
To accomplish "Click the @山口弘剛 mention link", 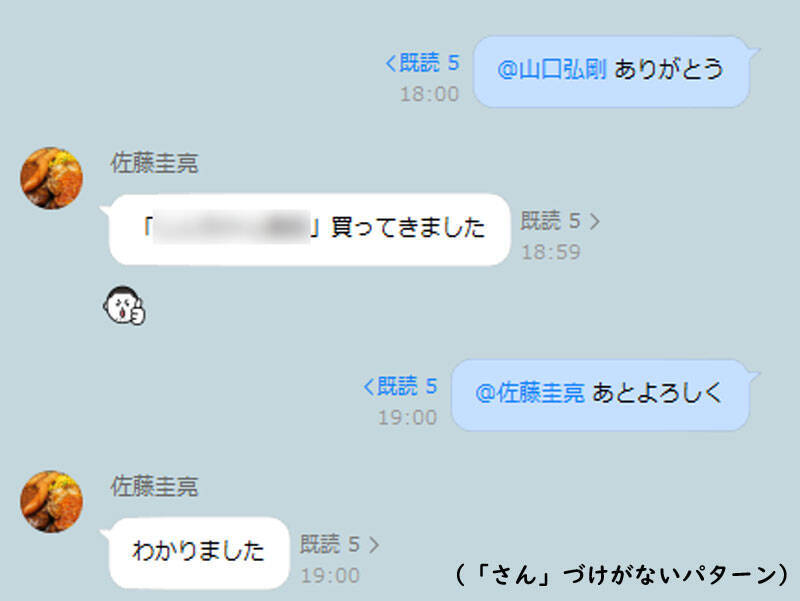I will click(552, 69).
